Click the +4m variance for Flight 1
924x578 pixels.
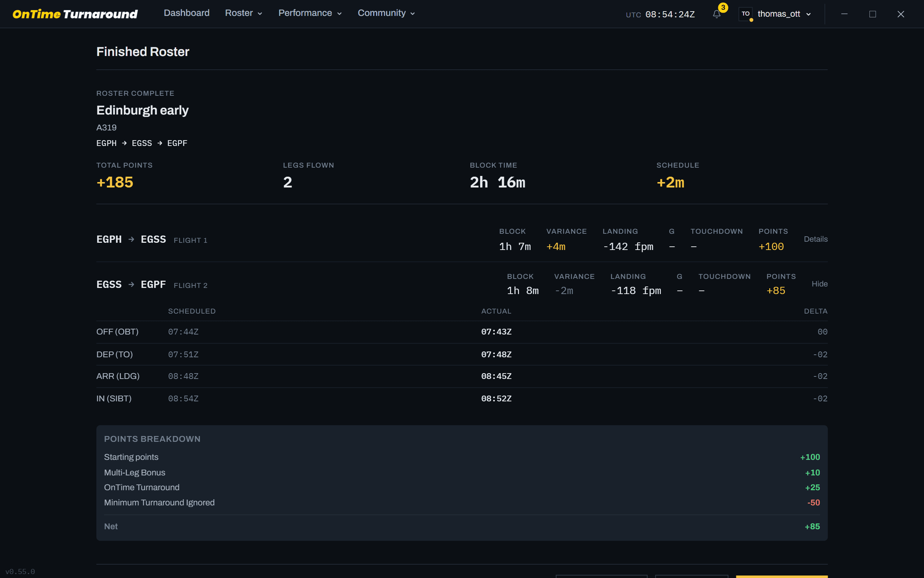click(555, 247)
